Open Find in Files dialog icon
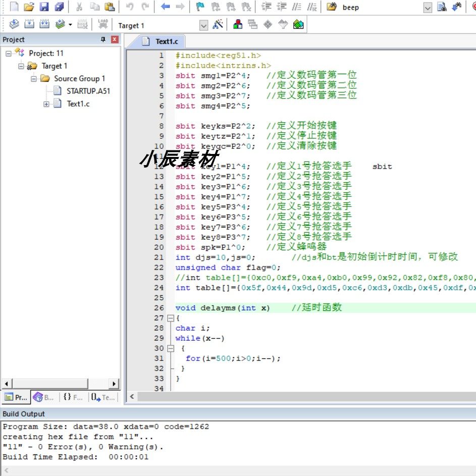 pos(332,7)
